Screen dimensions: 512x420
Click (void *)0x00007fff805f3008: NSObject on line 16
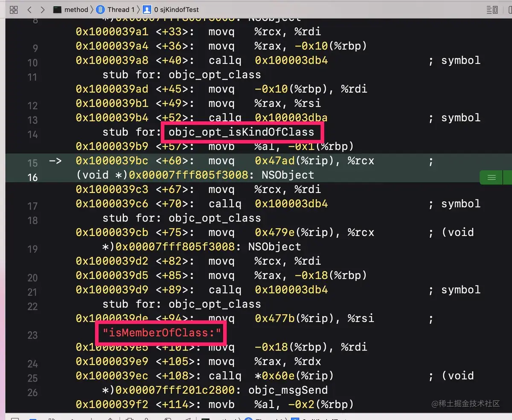(195, 175)
